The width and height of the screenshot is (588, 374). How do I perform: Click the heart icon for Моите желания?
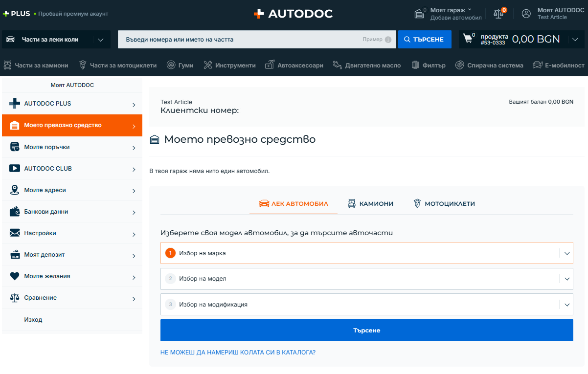[15, 276]
